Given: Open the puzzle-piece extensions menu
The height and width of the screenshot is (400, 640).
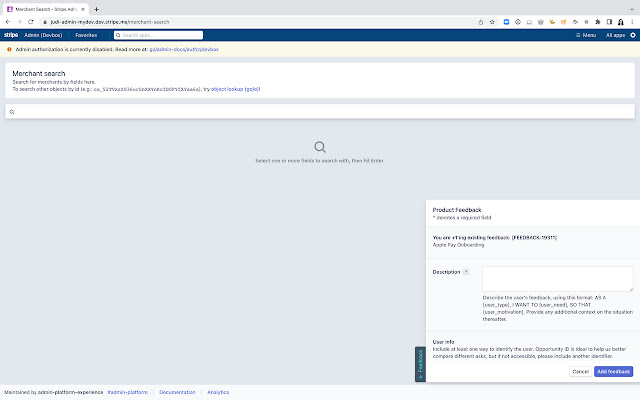Looking at the screenshot, I should point(598,22).
